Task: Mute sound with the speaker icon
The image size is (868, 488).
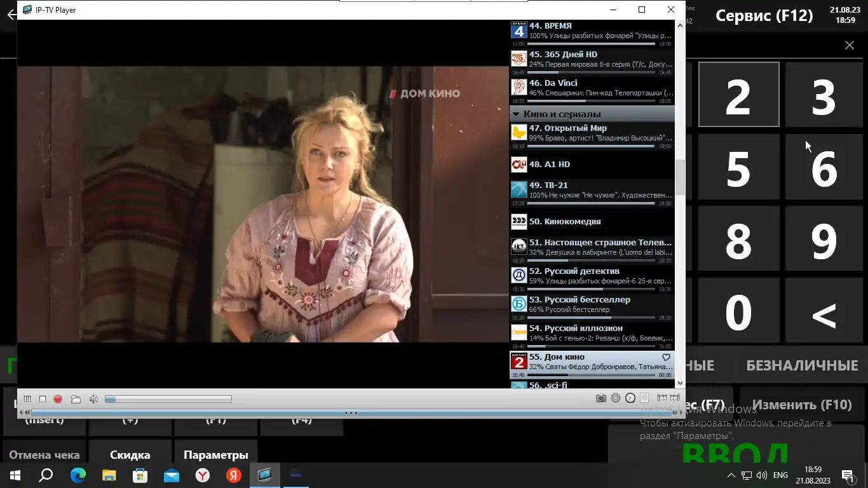Action: coord(93,399)
